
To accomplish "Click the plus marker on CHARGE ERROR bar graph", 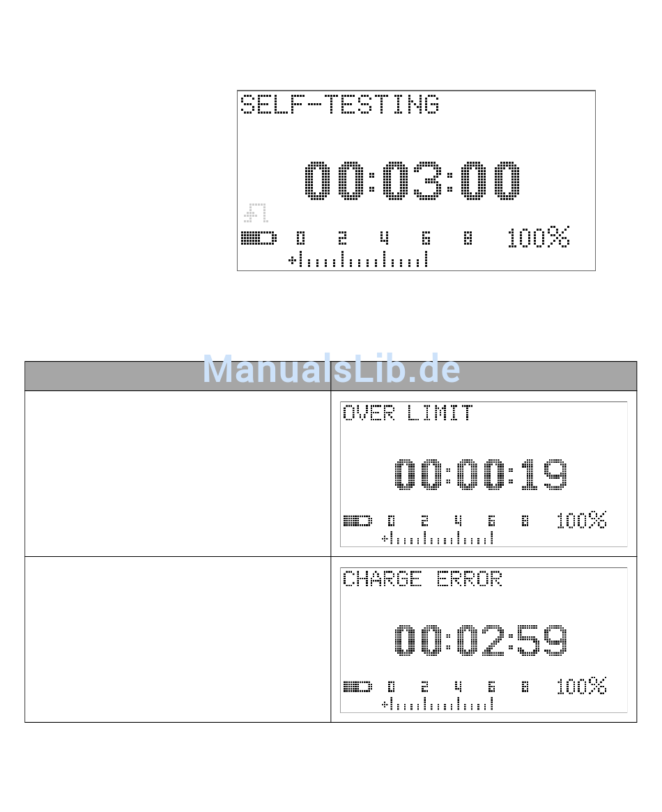I will point(384,705).
